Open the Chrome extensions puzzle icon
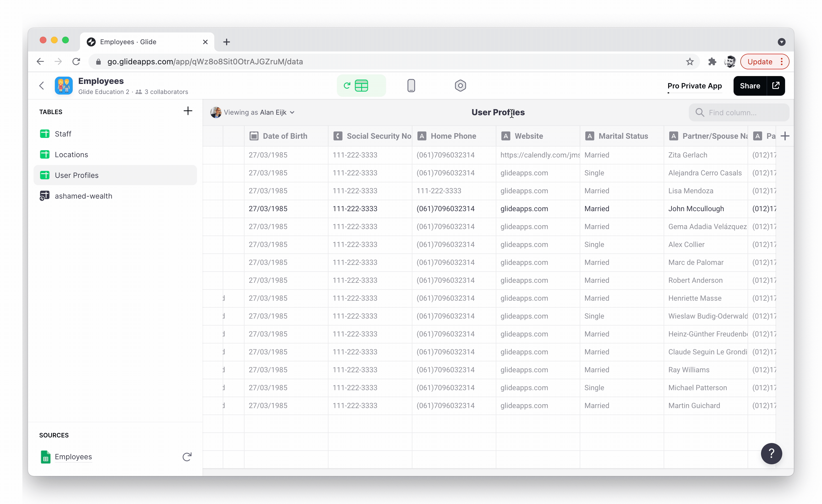 712,62
